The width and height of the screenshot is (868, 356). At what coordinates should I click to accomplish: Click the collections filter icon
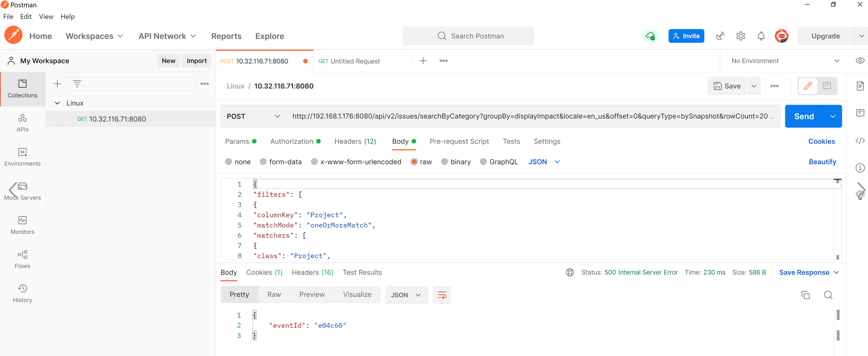77,84
